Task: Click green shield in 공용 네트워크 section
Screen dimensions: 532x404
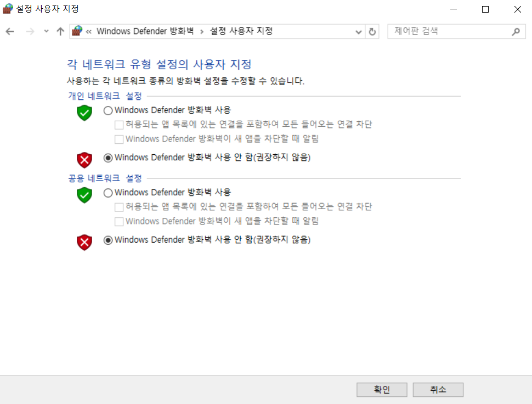Action: [84, 195]
